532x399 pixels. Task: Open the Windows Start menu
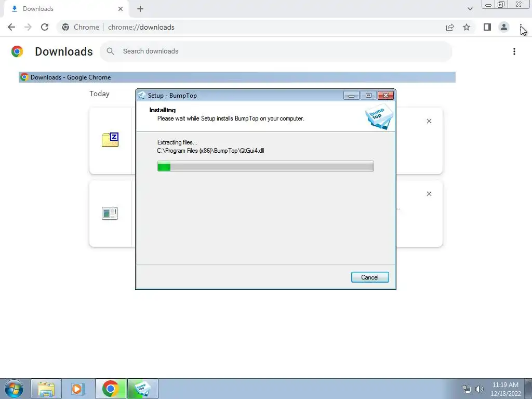[14, 389]
